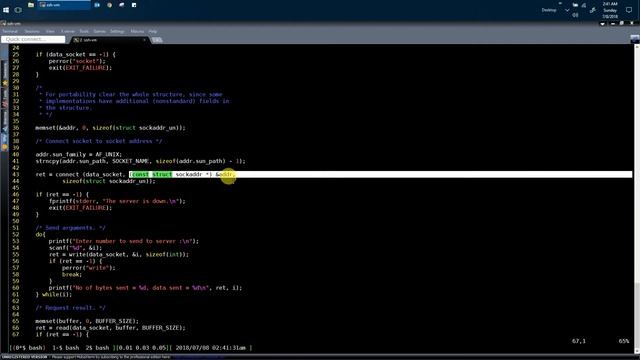Click the dropdown arrow beside the window controls
This screenshot has width=640, height=360.
pyautogui.click(x=602, y=24)
